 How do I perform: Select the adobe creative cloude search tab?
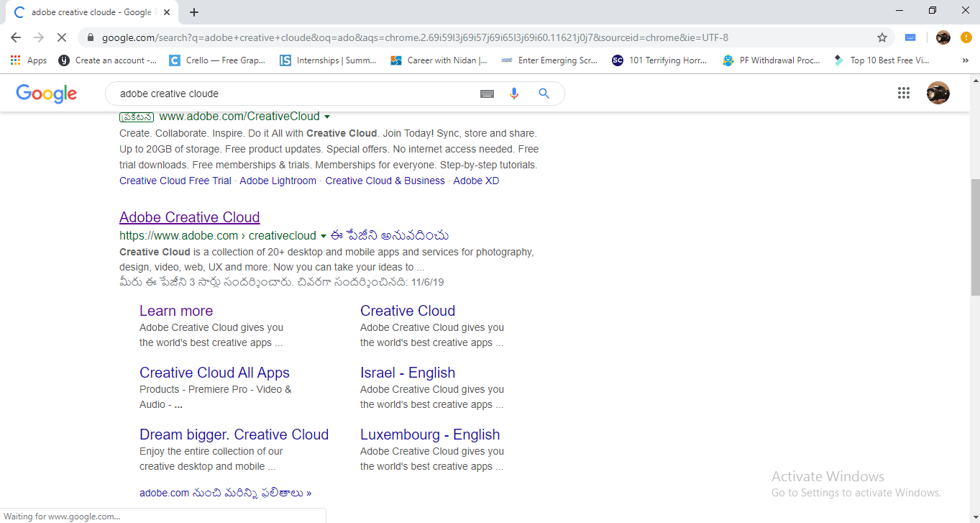point(86,12)
